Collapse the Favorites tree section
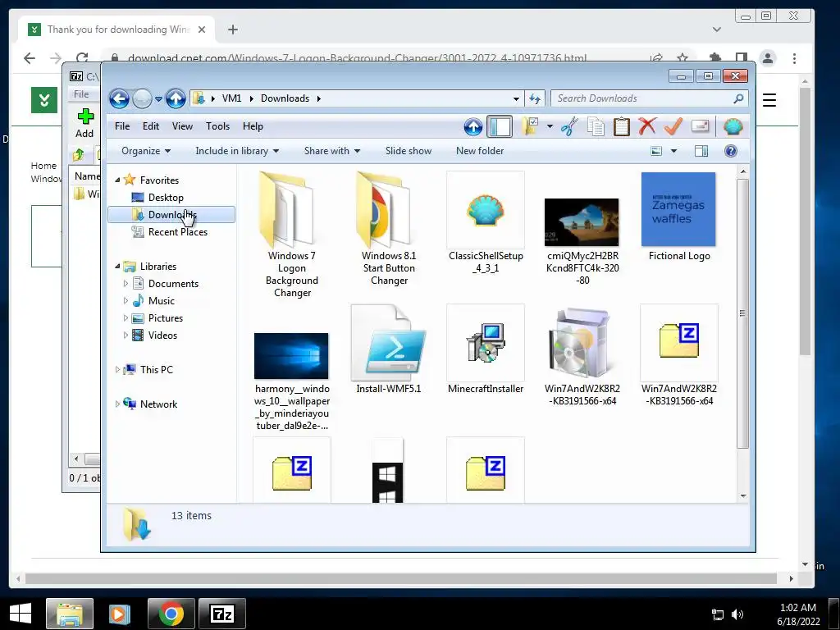This screenshot has height=630, width=840. (x=118, y=180)
